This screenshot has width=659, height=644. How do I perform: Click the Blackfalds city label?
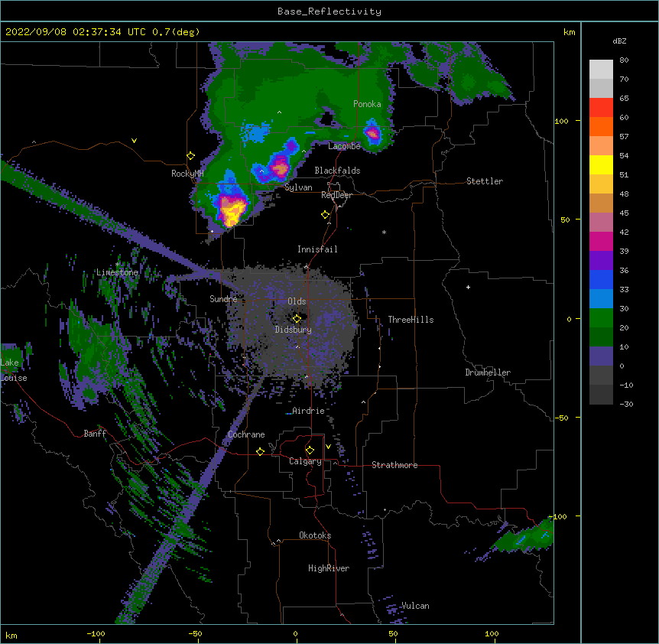[x=337, y=171]
